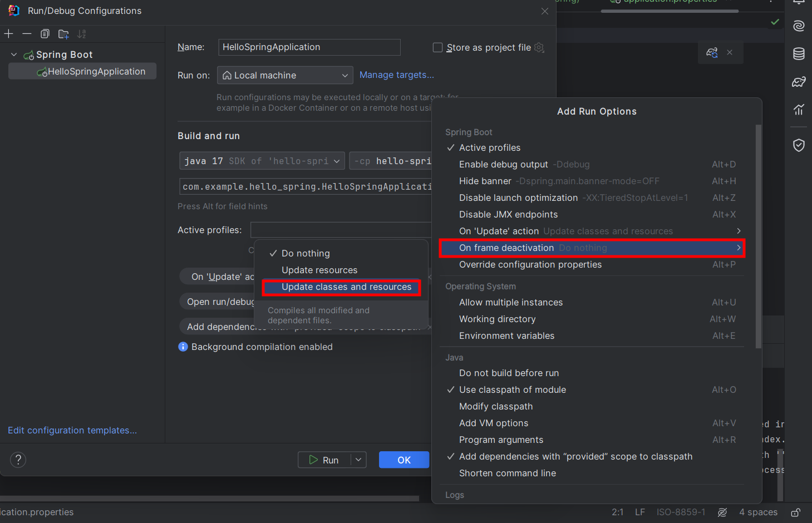Viewport: 812px width, 523px height.
Task: Collapse the Spring Boot tree node
Action: click(14, 55)
